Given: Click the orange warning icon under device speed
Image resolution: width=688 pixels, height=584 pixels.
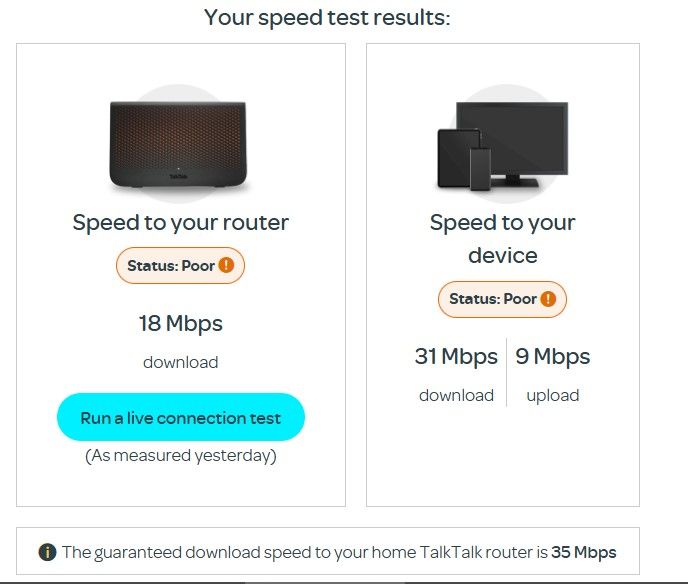Looking at the screenshot, I should coord(548,299).
